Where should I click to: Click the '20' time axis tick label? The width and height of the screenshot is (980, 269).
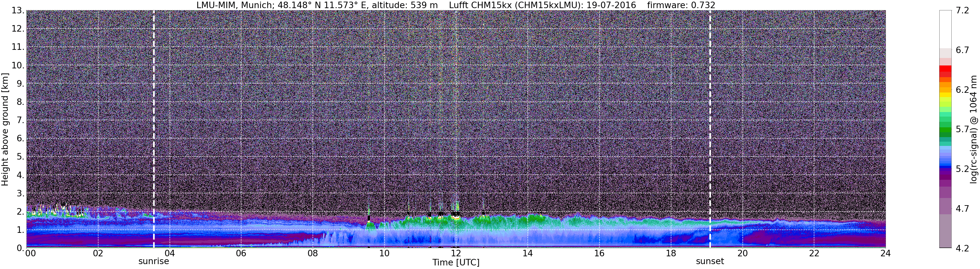[x=742, y=253]
